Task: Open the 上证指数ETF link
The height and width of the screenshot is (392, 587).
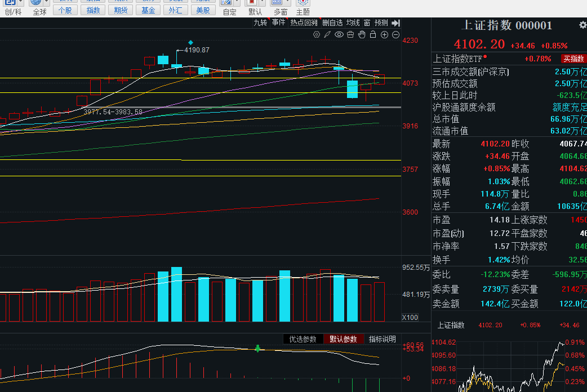Action: pyautogui.click(x=457, y=59)
